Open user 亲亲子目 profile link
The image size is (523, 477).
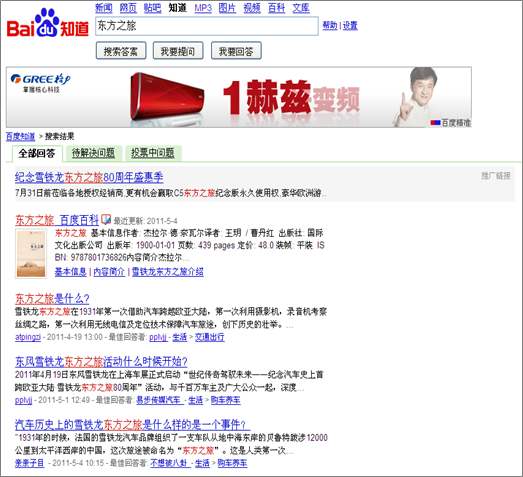tap(29, 463)
